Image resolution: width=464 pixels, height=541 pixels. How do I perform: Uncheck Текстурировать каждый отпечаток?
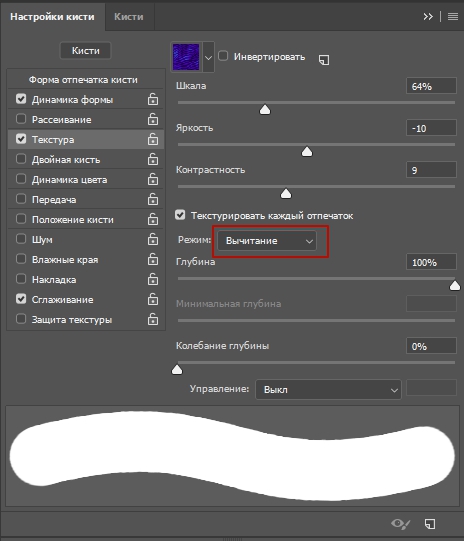[x=180, y=215]
